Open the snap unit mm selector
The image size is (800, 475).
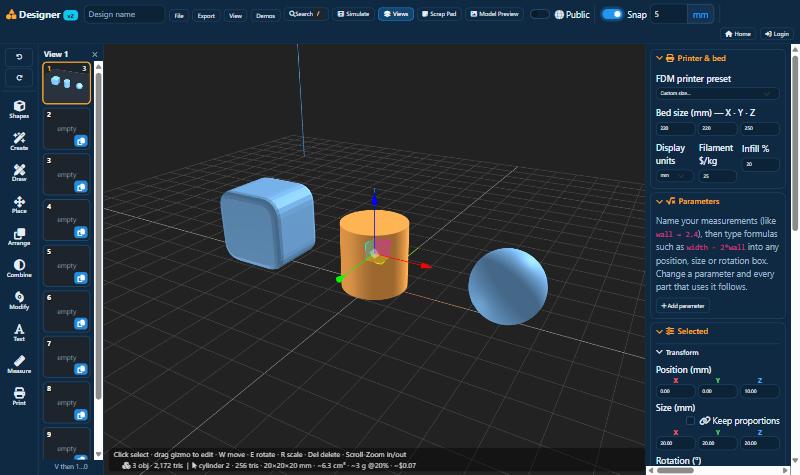[x=700, y=14]
